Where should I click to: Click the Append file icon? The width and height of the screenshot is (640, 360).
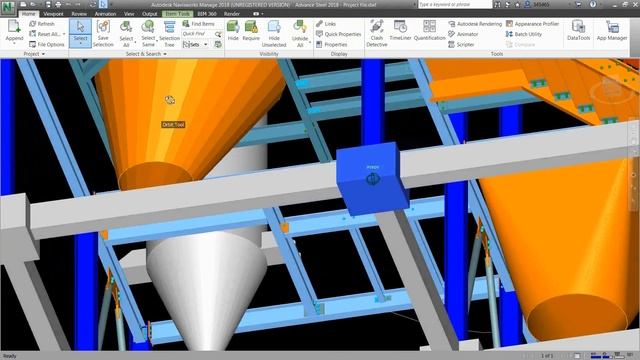[14, 27]
